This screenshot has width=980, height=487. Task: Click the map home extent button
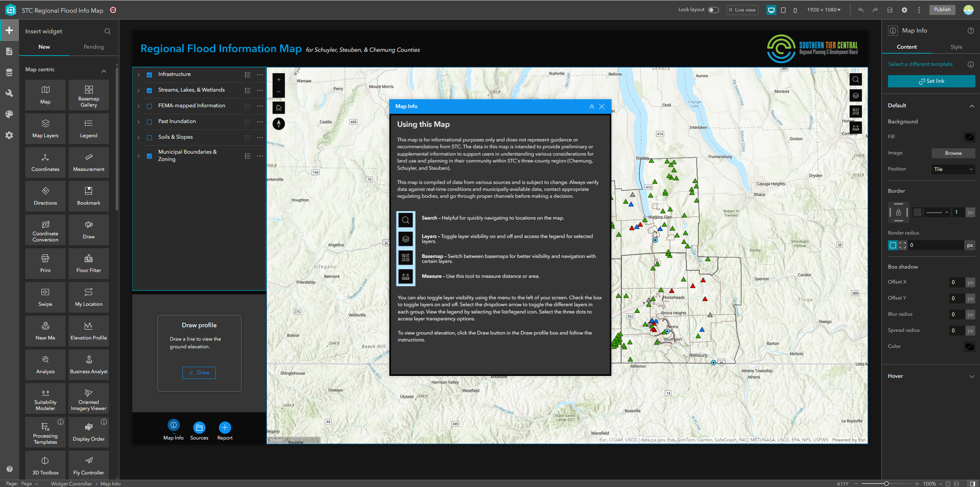(279, 108)
